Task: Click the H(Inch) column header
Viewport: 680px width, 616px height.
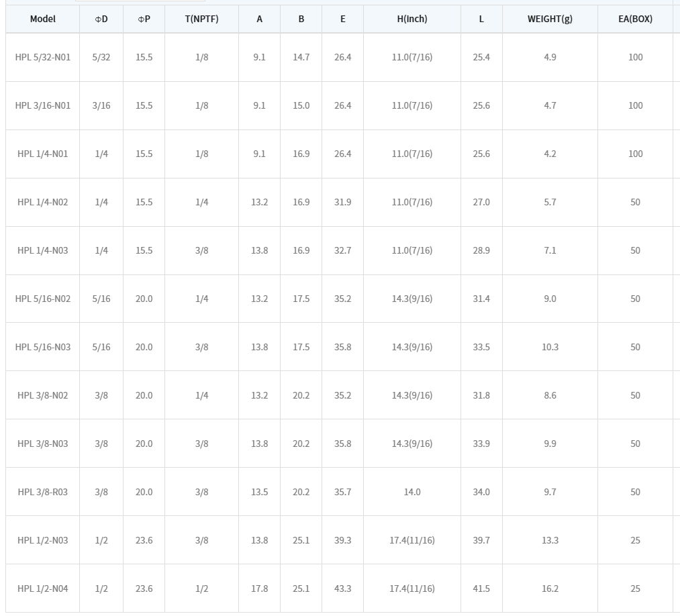Action: 411,19
